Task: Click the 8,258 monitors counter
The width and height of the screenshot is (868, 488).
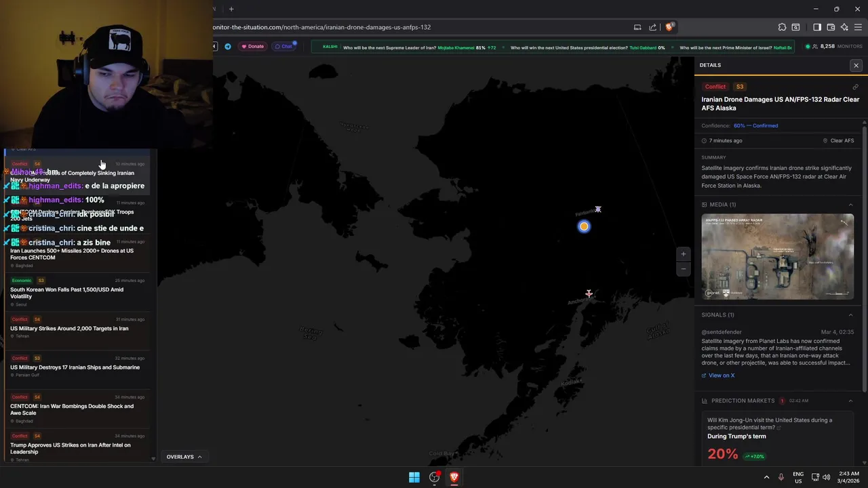Action: point(833,47)
